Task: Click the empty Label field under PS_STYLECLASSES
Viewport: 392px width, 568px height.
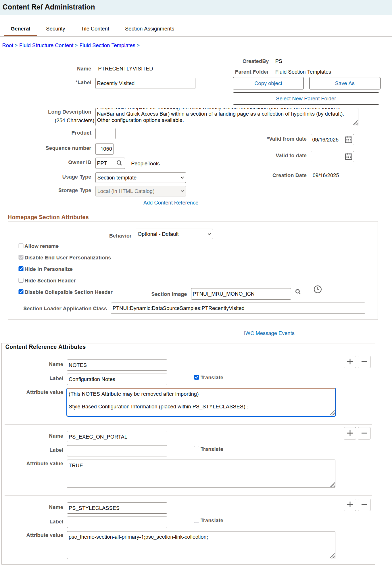Action: pyautogui.click(x=117, y=522)
